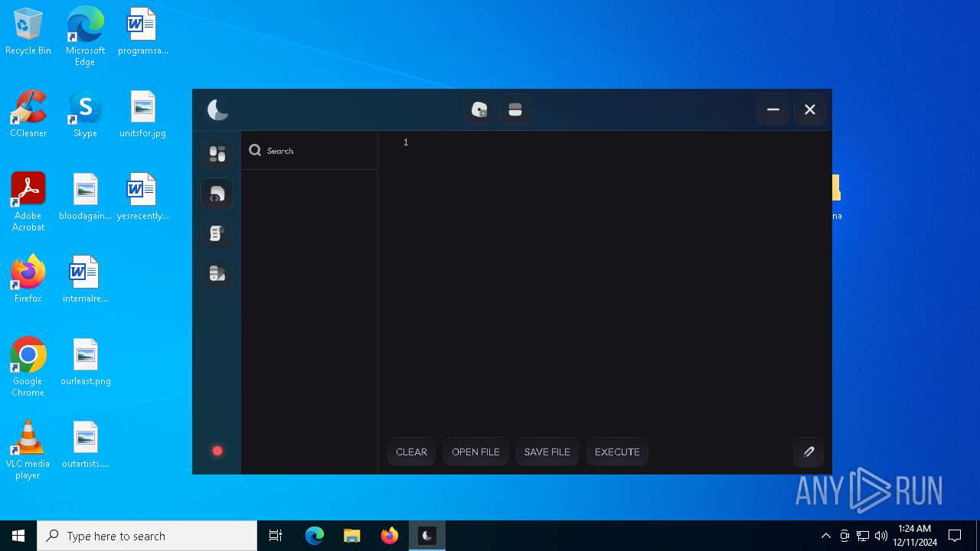Open the notification center icon
Viewport: 980px width, 551px height.
[955, 536]
